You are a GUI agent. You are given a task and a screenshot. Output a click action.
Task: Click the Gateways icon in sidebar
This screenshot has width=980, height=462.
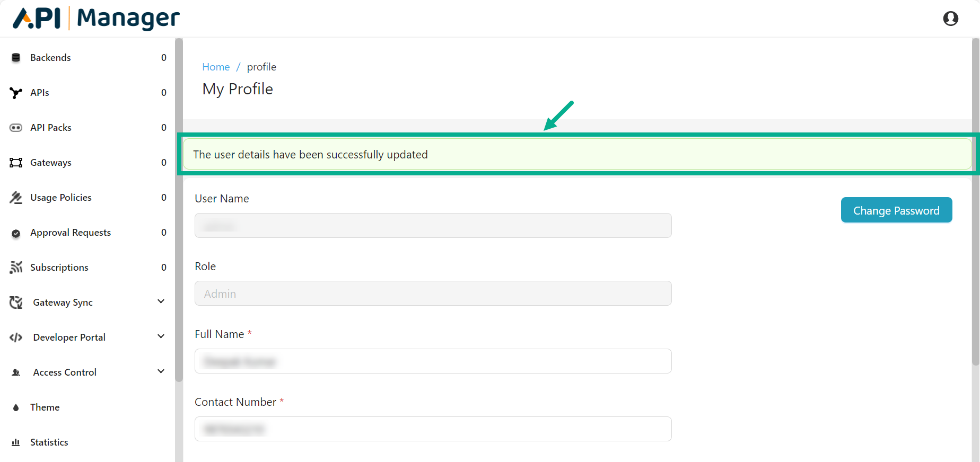16,163
